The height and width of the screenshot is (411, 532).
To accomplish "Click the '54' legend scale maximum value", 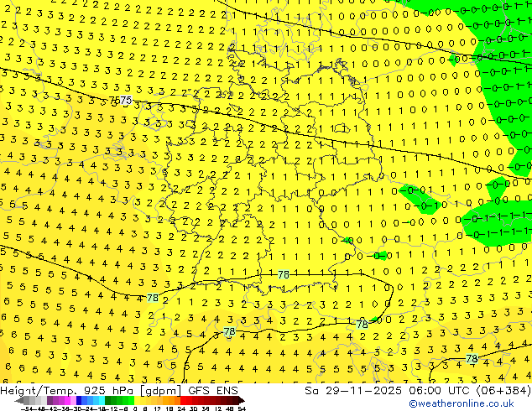I will click(x=242, y=408).
